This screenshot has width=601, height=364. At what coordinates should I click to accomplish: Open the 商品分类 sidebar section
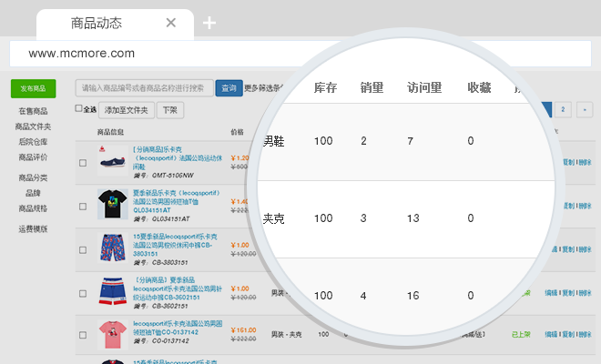tap(34, 177)
